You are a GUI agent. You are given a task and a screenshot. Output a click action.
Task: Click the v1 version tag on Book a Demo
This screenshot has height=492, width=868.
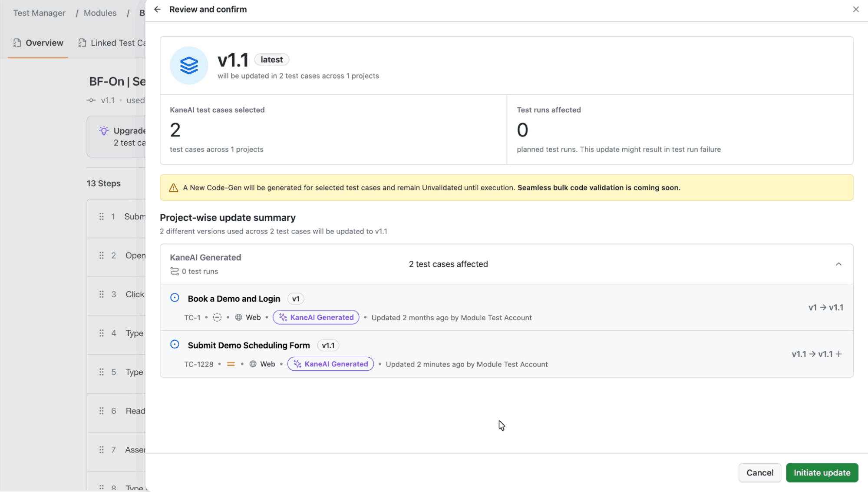(296, 299)
